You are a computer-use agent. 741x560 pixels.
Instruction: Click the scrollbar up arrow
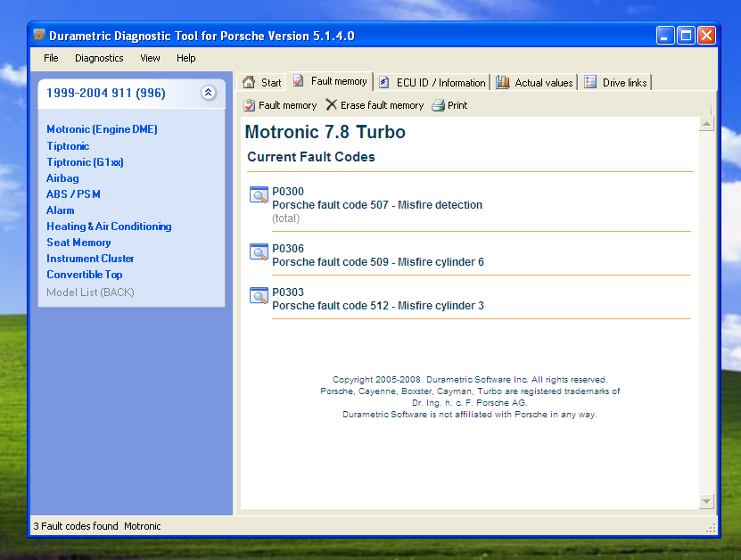click(x=706, y=124)
